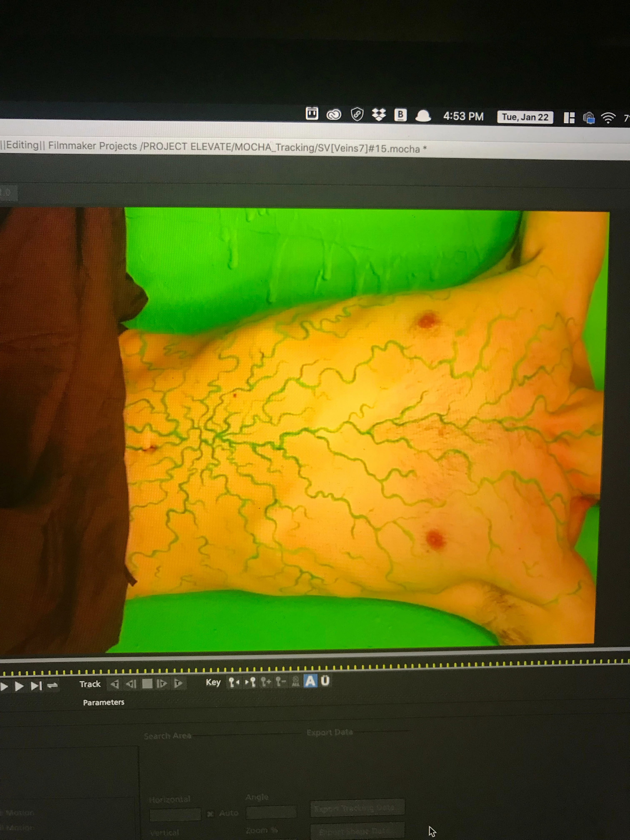Viewport: 630px width, 840px height.
Task: Click the track backward button
Action: (x=115, y=684)
